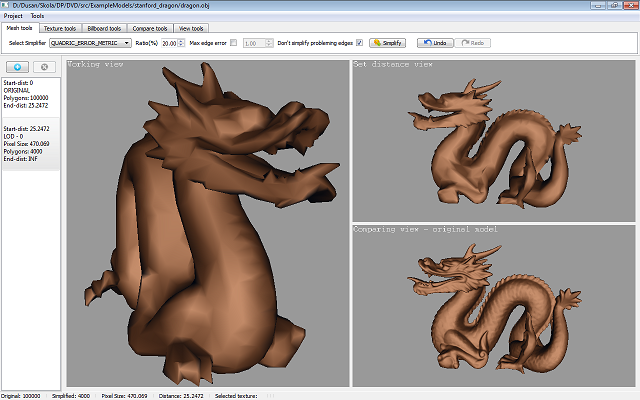Click the application icon in title bar
Image resolution: width=640 pixels, height=400 pixels.
pos(5,5)
